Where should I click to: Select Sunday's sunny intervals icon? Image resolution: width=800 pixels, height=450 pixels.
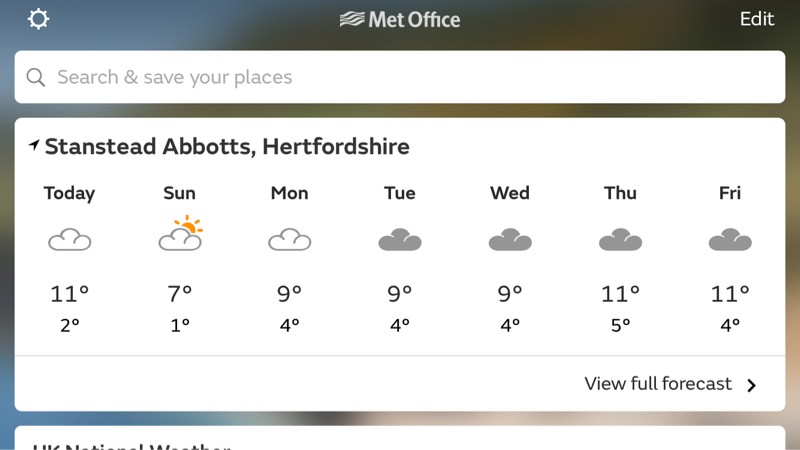point(180,235)
